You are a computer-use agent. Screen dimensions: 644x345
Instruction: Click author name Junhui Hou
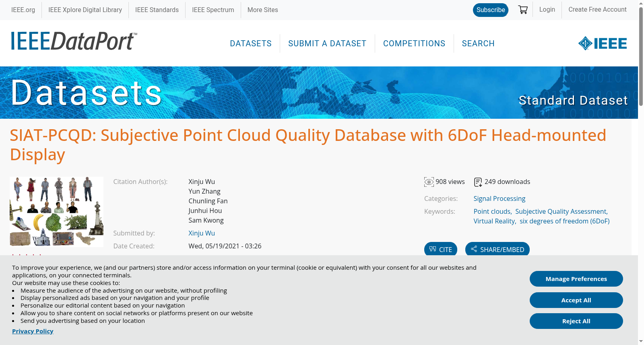coord(205,211)
